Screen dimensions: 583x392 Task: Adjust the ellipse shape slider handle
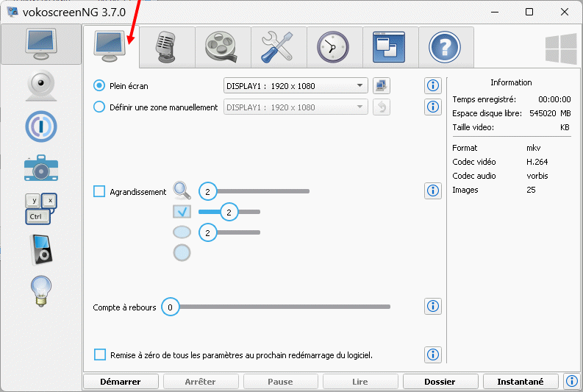[207, 233]
